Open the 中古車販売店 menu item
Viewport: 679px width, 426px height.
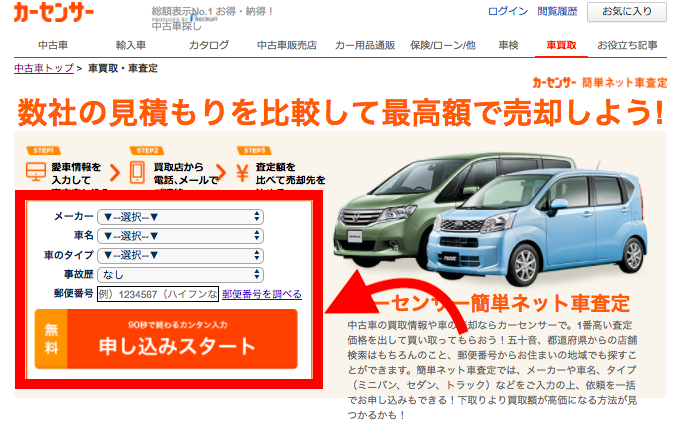click(287, 45)
